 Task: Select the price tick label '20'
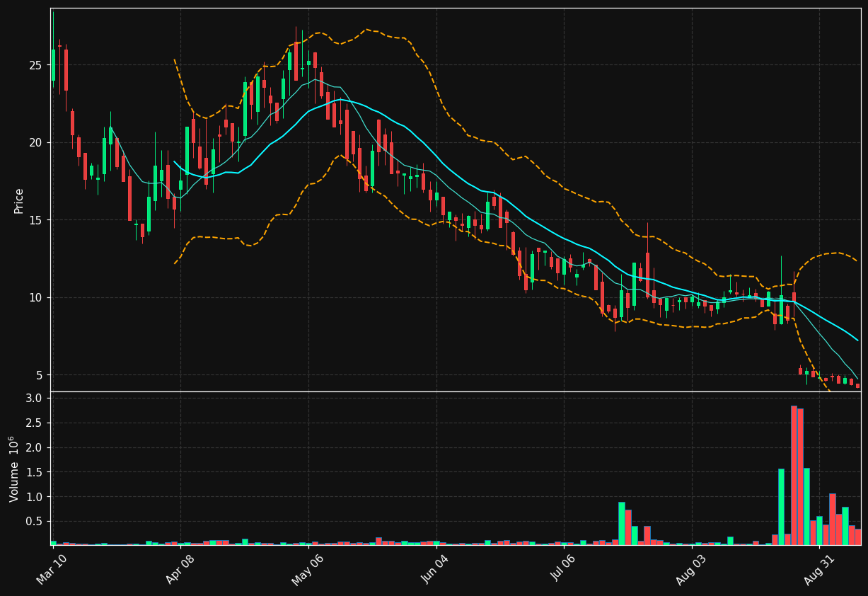pyautogui.click(x=36, y=142)
